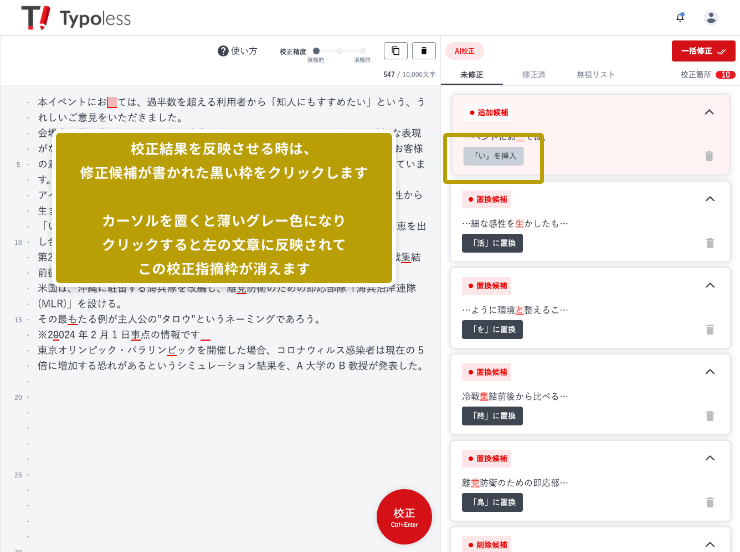Collapse the card containing 「を」に置換
Viewport: 740px width, 552px height.
click(x=709, y=285)
